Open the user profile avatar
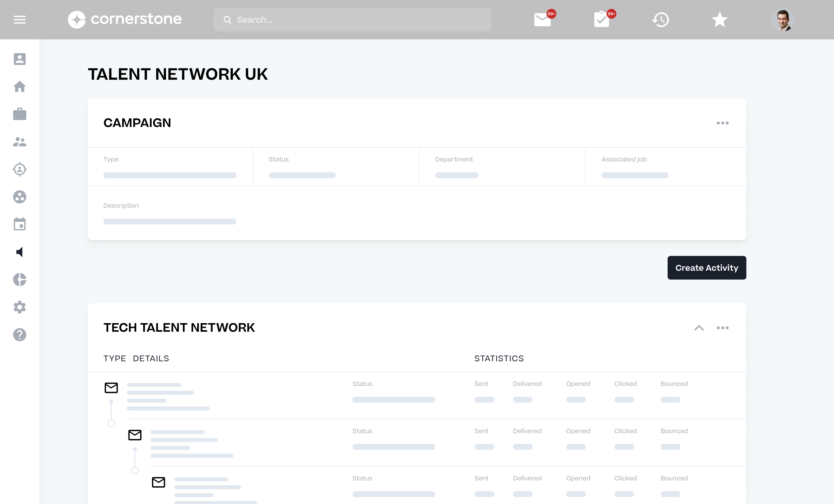 [783, 20]
